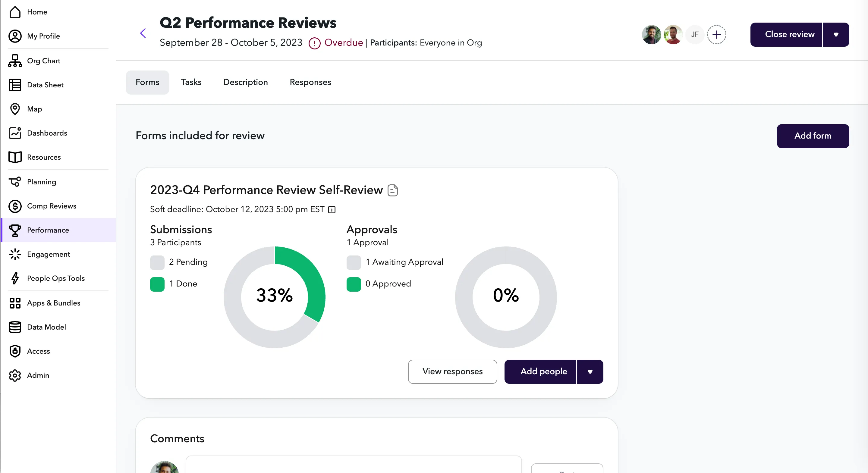Click the Add people button

pos(540,371)
